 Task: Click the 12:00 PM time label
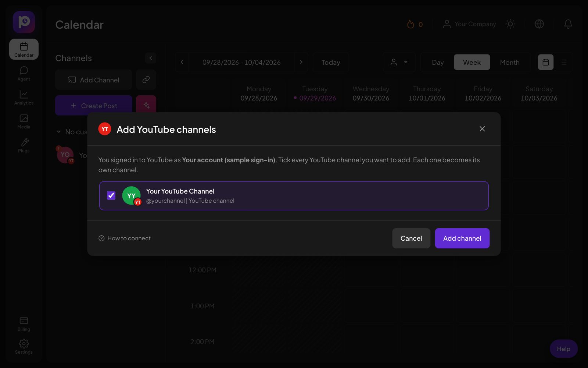point(202,270)
